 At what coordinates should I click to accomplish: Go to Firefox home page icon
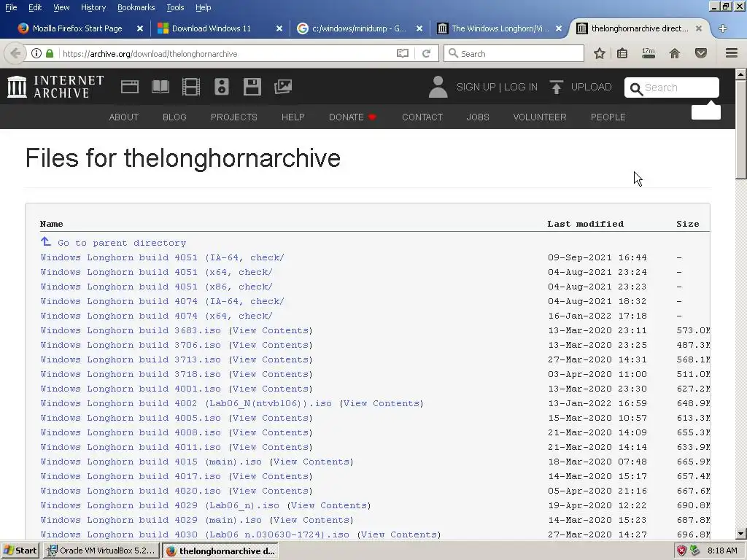(675, 53)
